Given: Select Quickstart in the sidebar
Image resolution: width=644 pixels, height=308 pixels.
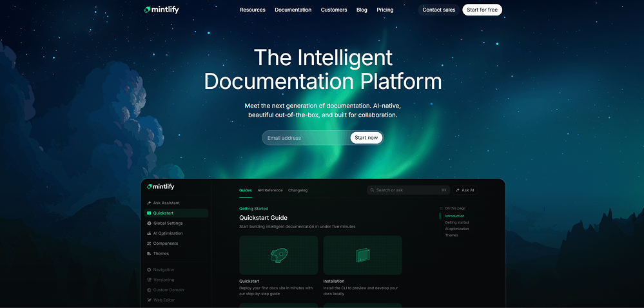Looking at the screenshot, I should click(x=176, y=213).
